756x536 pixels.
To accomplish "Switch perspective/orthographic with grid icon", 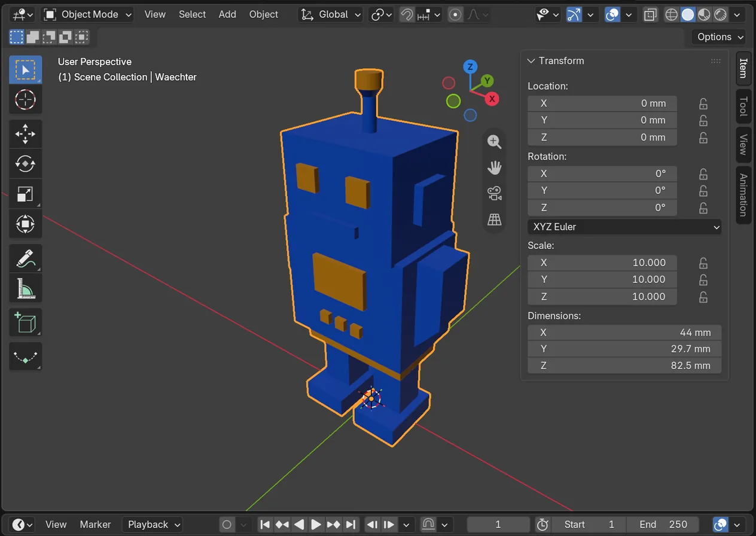I will (494, 220).
